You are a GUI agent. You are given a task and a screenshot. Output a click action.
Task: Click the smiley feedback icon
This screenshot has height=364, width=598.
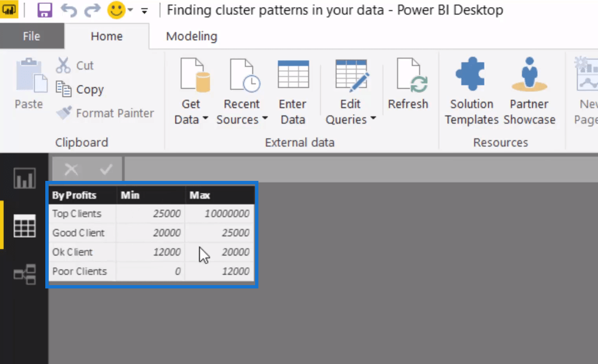(116, 10)
